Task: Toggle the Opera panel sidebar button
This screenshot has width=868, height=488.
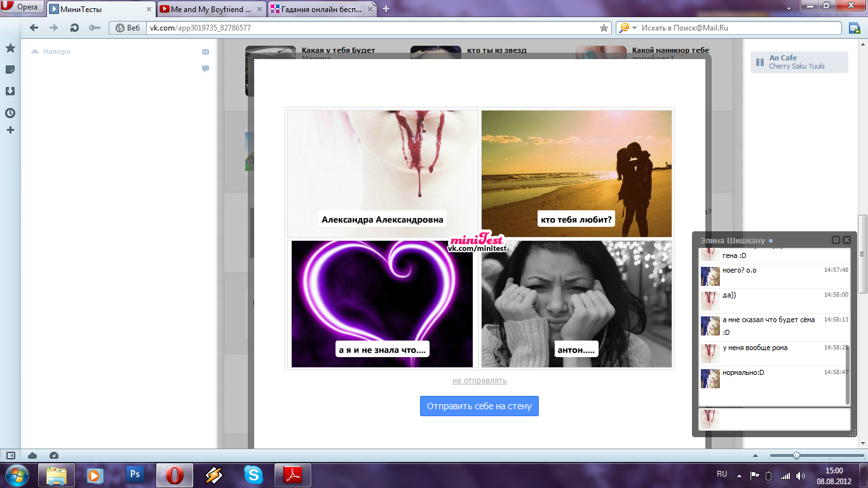Action: click(10, 456)
